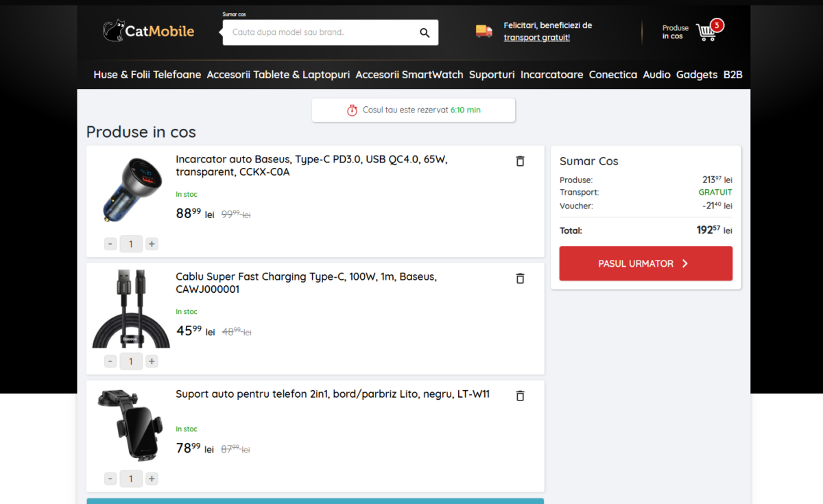Image resolution: width=823 pixels, height=504 pixels.
Task: Open Huse & Folii Telefoane menu
Action: [147, 75]
